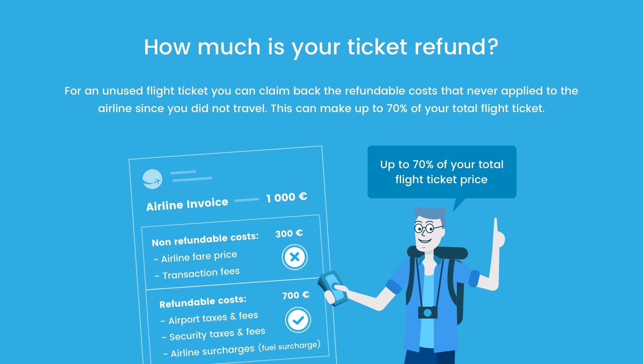Click the X circle beside non refundable costs
Image resolution: width=643 pixels, height=364 pixels.
click(x=295, y=257)
